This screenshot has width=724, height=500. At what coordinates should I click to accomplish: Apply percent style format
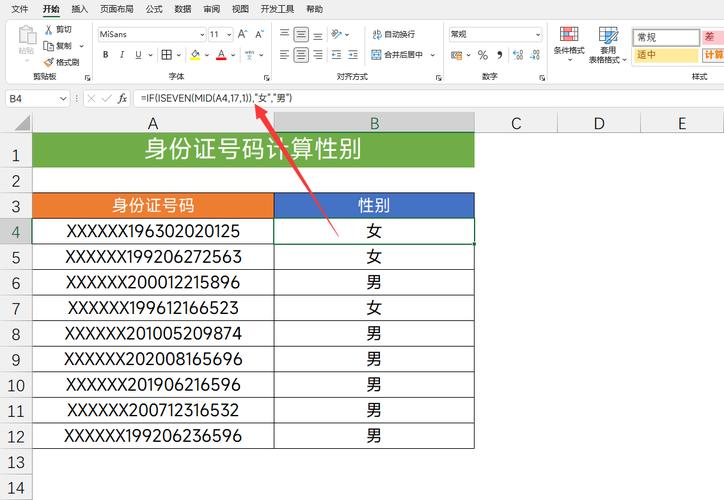click(483, 55)
